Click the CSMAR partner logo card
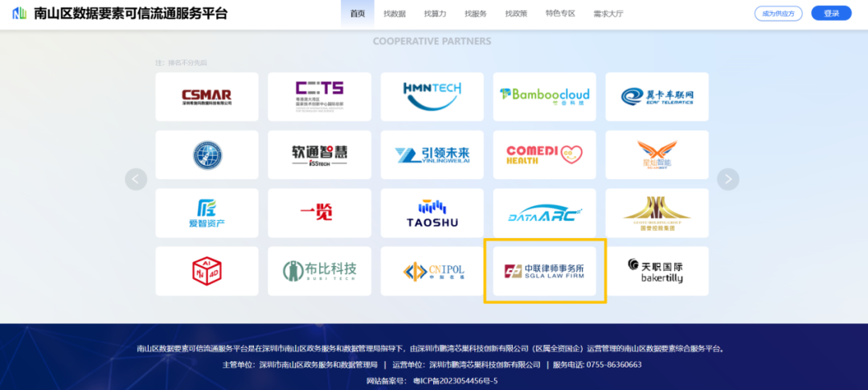 (207, 96)
